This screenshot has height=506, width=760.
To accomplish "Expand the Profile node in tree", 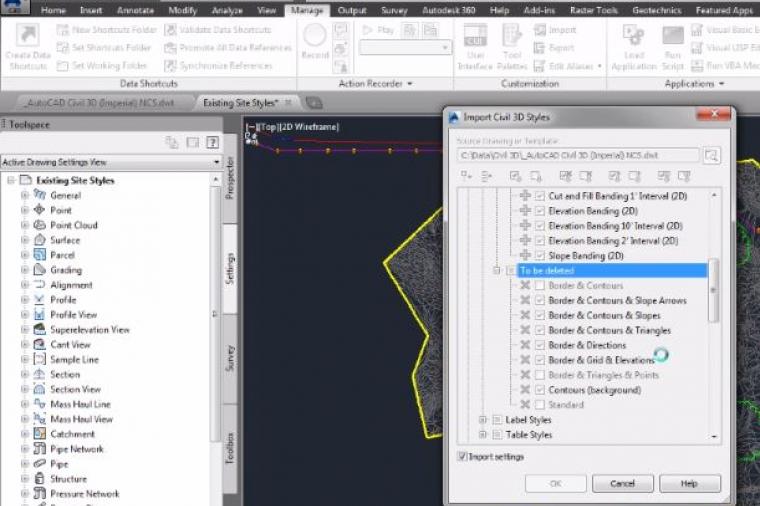I will coord(25,300).
